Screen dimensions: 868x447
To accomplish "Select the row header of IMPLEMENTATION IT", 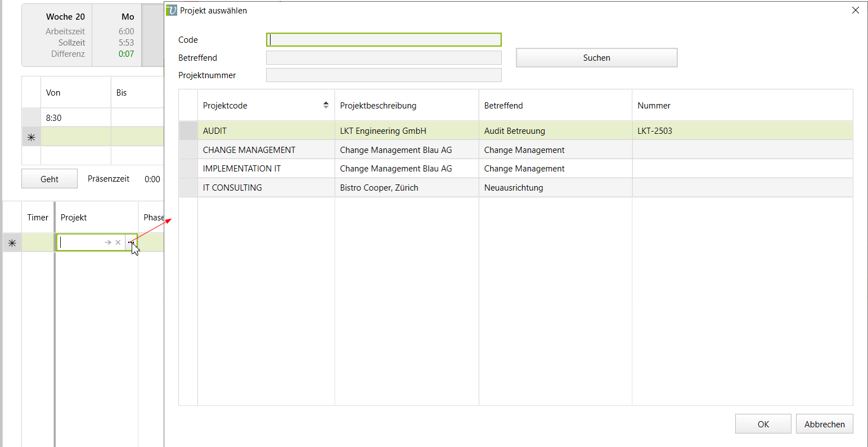I will click(x=188, y=169).
